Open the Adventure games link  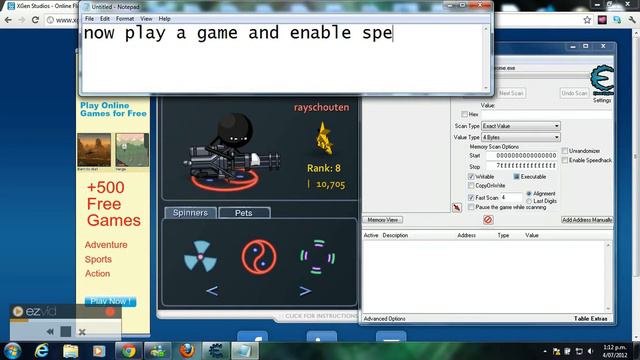tap(106, 245)
